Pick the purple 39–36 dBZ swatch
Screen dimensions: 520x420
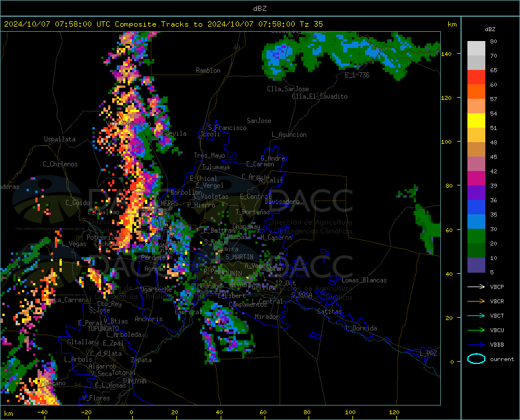tap(476, 193)
